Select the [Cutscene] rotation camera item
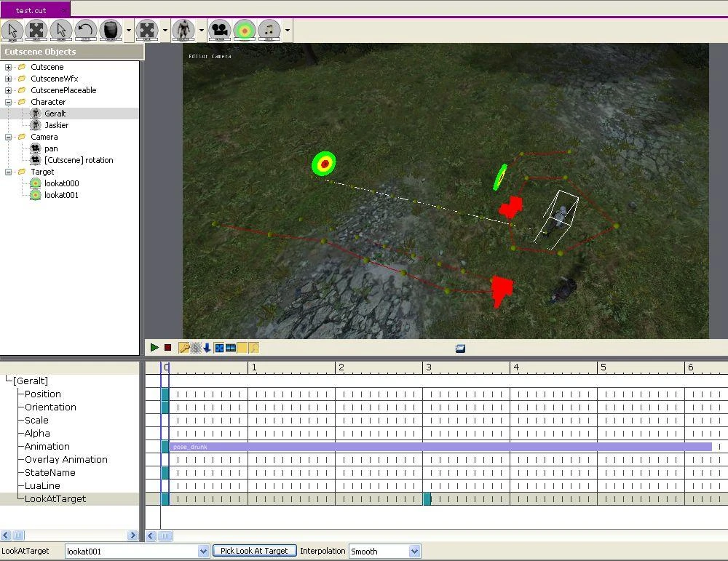The width and height of the screenshot is (728, 561). coord(79,160)
